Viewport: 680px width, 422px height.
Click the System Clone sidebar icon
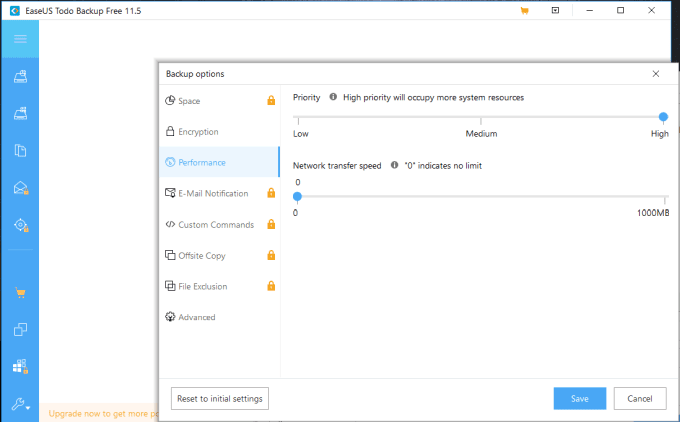pyautogui.click(x=20, y=367)
